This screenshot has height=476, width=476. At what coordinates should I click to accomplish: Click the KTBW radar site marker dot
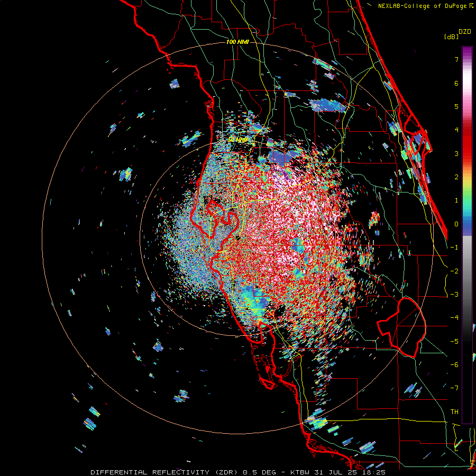click(x=239, y=238)
